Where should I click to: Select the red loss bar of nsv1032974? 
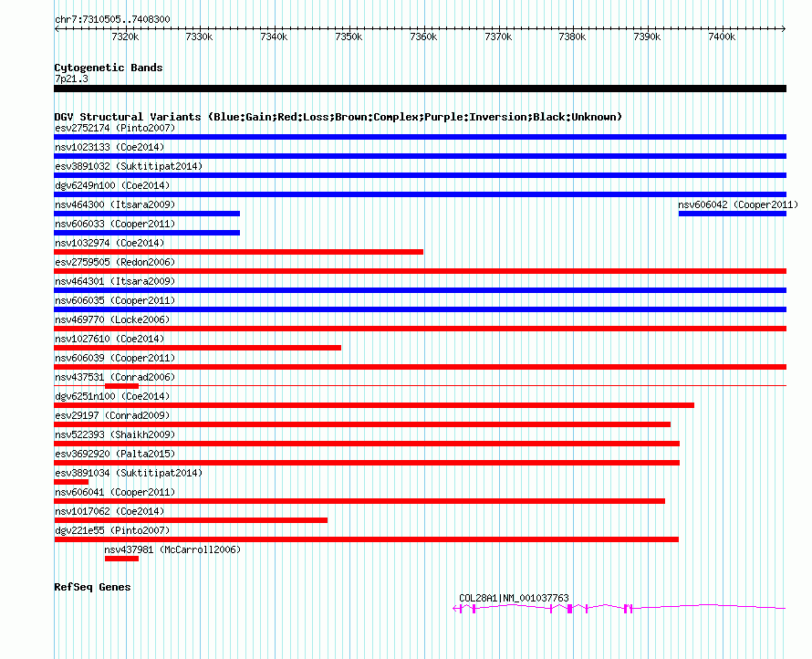coord(239,252)
